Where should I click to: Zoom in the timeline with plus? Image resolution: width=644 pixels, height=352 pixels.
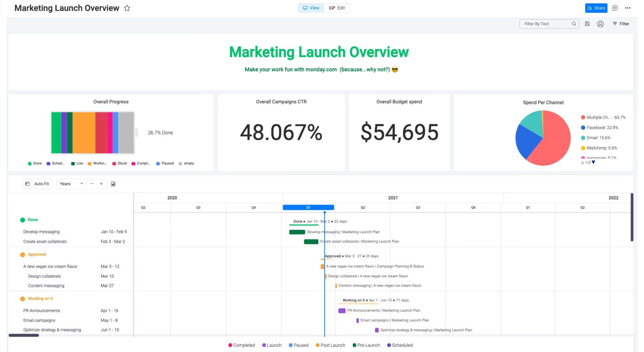click(101, 184)
